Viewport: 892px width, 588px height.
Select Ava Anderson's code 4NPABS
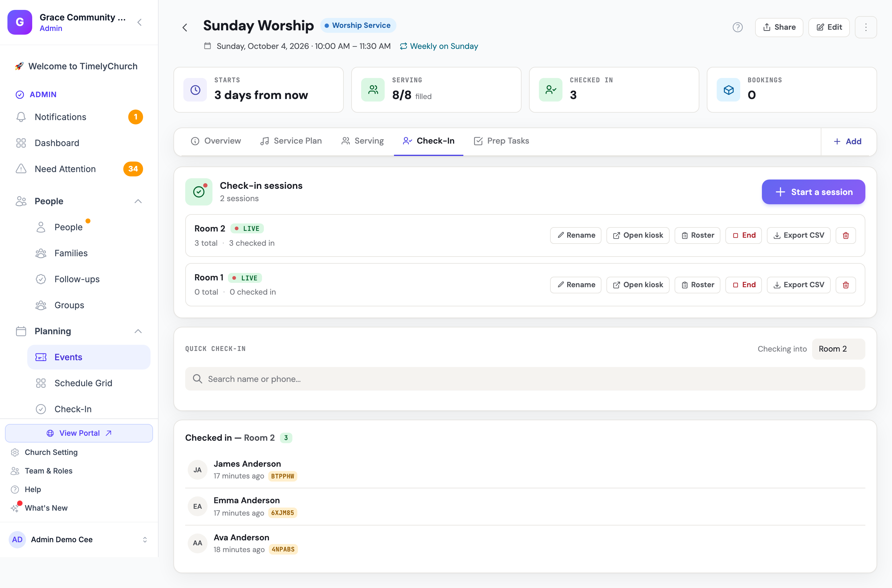[x=283, y=550]
